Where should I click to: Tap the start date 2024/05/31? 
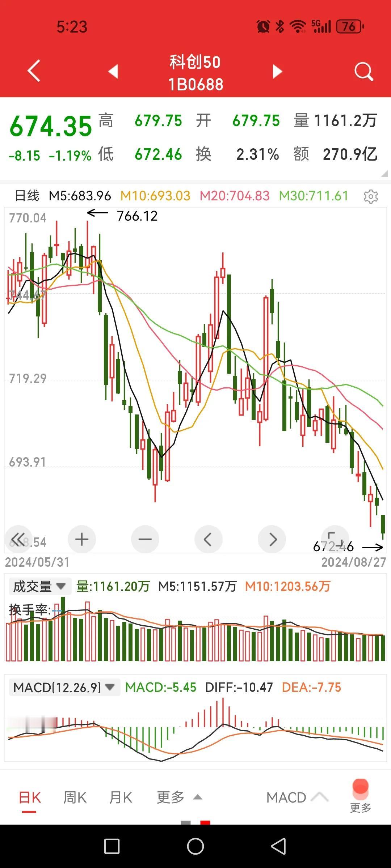pyautogui.click(x=37, y=562)
